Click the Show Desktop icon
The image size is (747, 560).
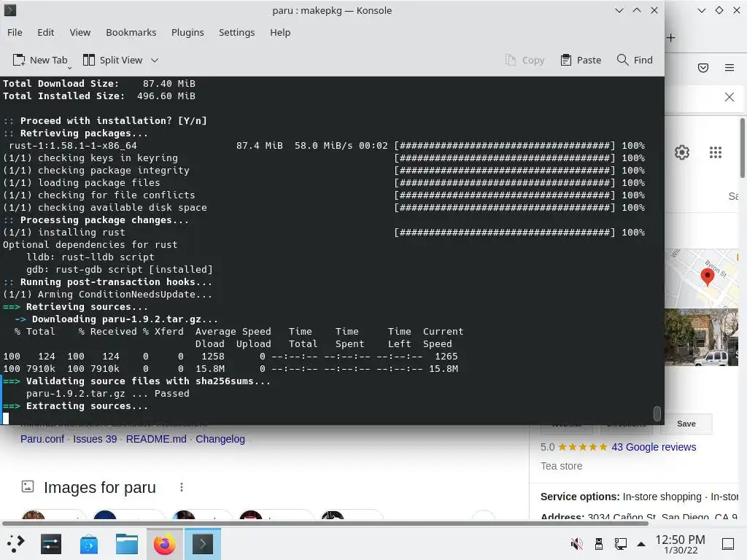pos(728,544)
